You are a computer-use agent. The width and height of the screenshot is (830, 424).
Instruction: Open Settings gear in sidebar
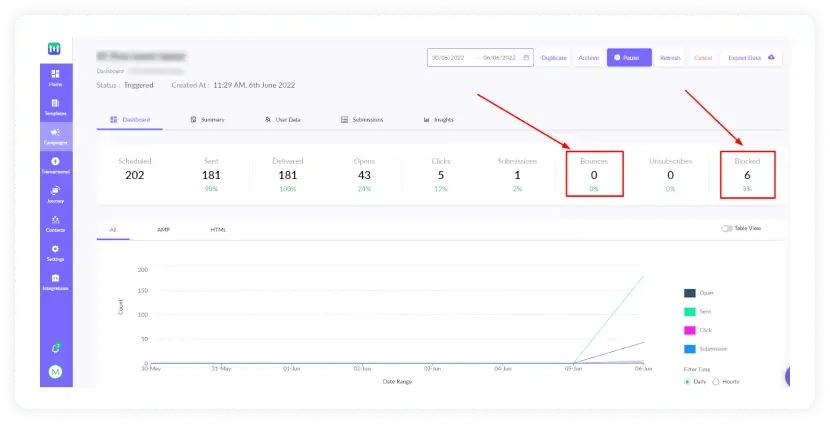click(55, 251)
